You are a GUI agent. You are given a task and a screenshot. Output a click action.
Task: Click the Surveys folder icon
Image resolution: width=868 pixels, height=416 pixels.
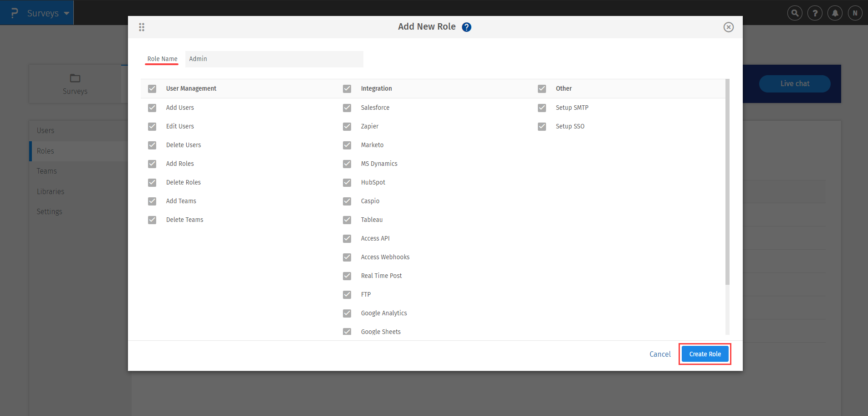(75, 78)
